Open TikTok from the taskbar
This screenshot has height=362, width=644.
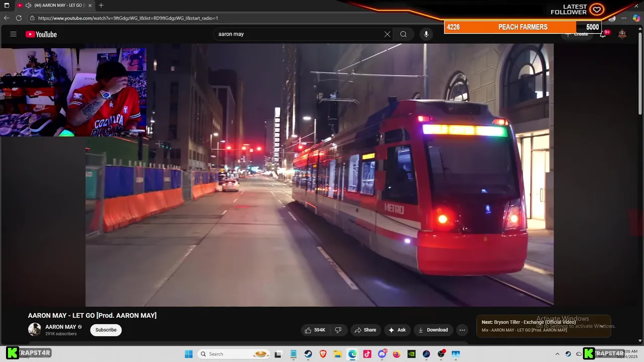tap(367, 354)
